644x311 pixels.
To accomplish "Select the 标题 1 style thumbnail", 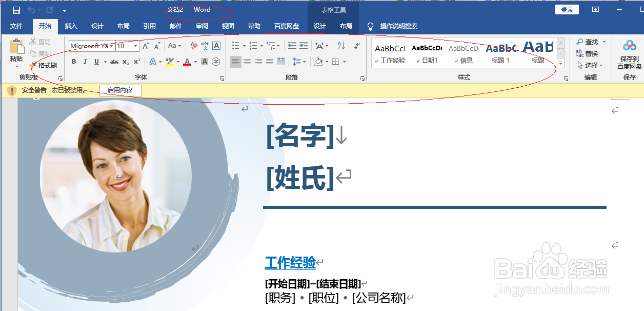I will (x=500, y=52).
